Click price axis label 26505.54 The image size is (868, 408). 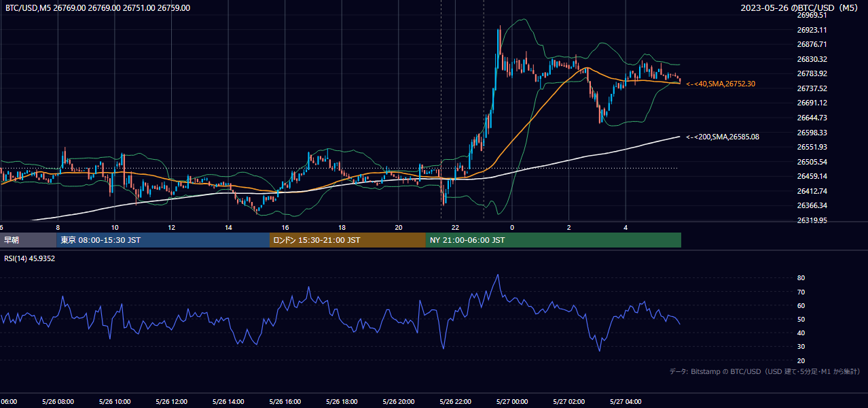click(x=812, y=162)
